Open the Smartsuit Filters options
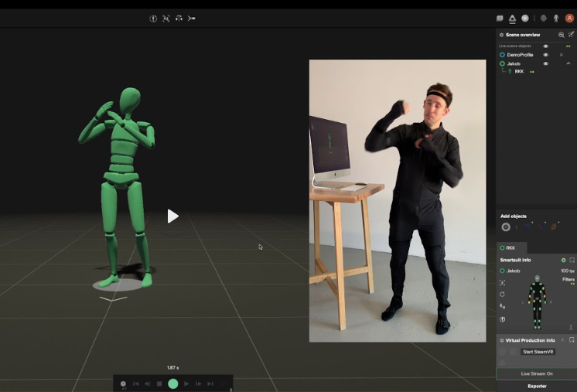 pyautogui.click(x=568, y=279)
